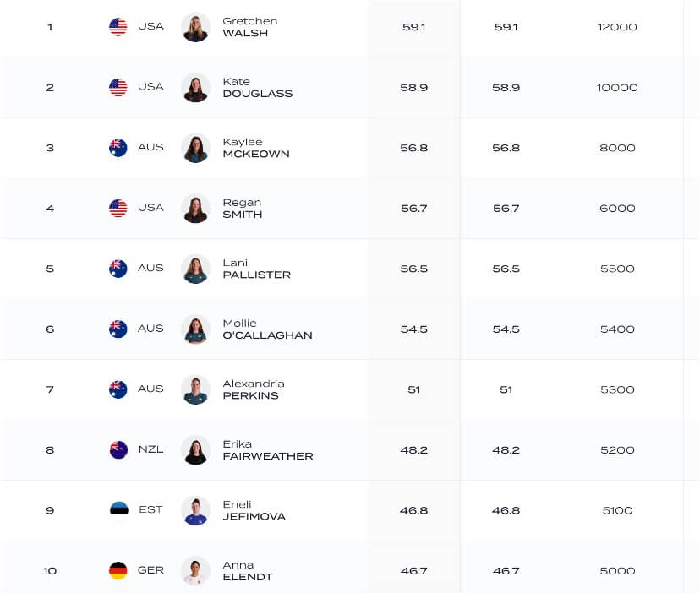Click the Estonian flag beside Eneli Jefimova
This screenshot has width=700, height=593.
tap(118, 510)
